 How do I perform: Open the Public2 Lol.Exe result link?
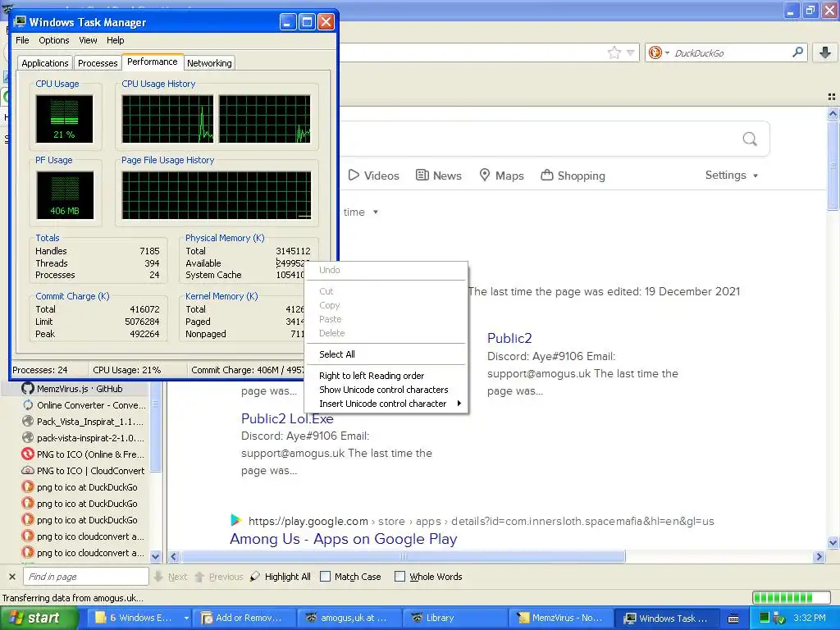(x=287, y=418)
